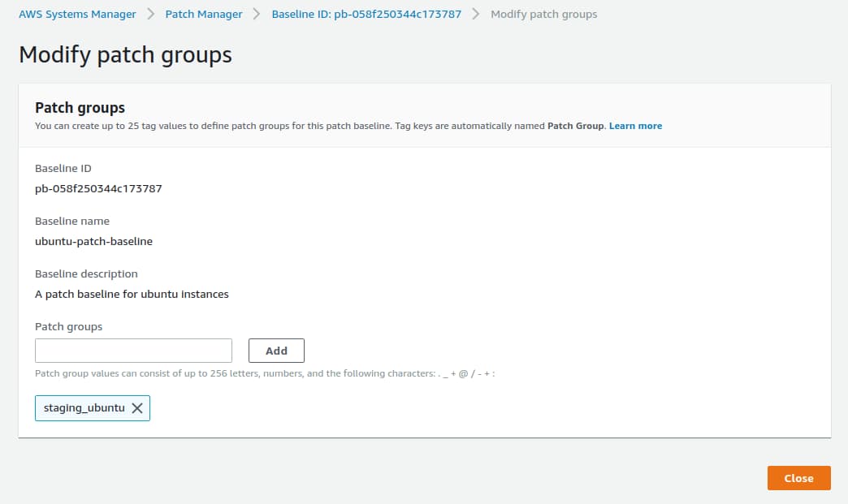Screen dimensions: 848x504
Task: Click the Patch groups field label
Action: (x=68, y=326)
